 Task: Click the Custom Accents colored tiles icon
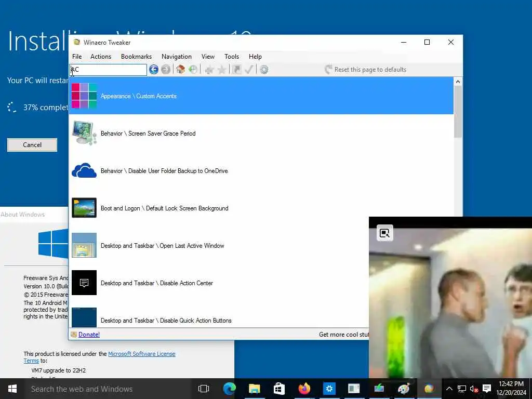84,96
